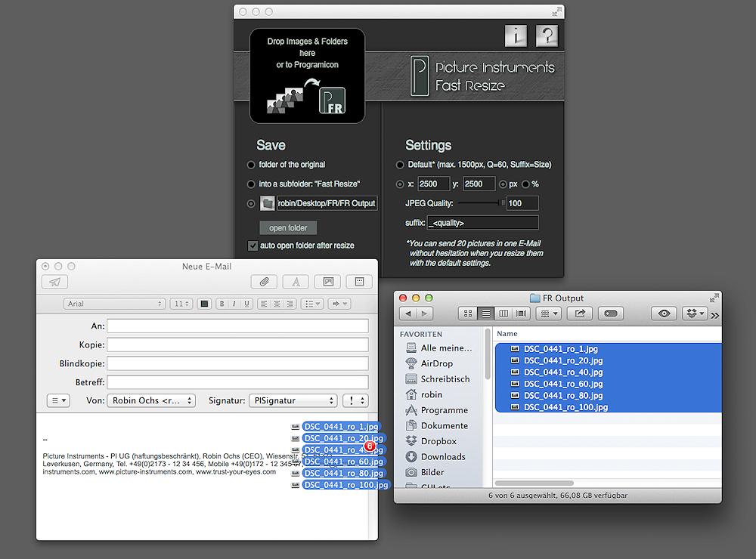Viewport: 756px width, 559px height.
Task: Open the fonts panel with the A icon
Action: (x=296, y=282)
